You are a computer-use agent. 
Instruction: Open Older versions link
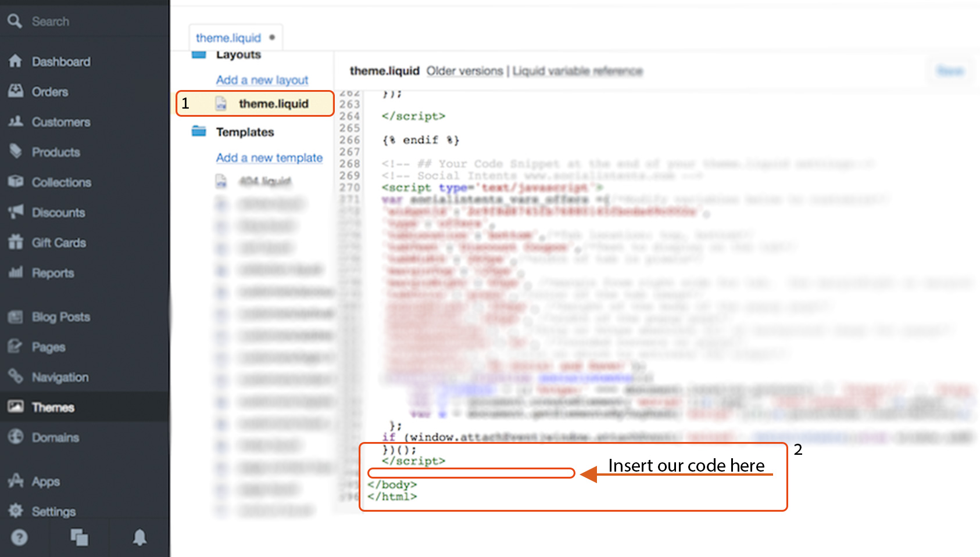coord(464,71)
